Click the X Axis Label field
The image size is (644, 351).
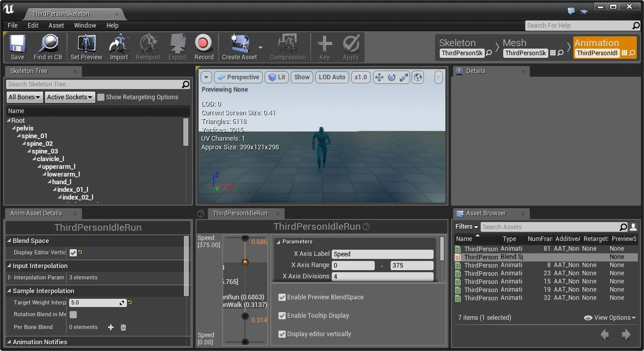point(382,254)
